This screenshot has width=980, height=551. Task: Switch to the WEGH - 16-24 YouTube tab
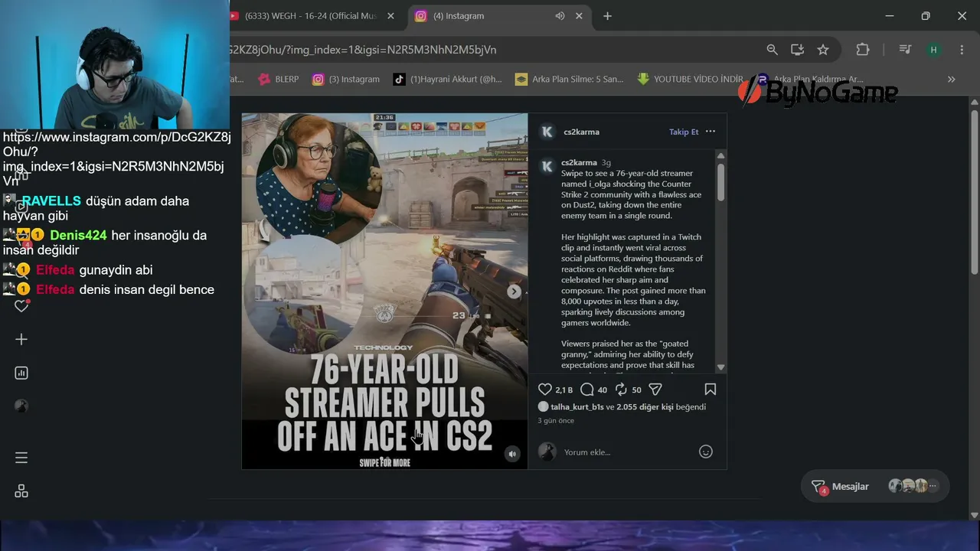tap(310, 16)
